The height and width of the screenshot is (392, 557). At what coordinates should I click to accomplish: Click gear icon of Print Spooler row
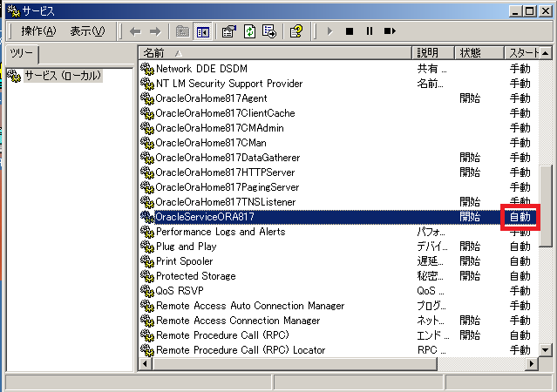147,261
